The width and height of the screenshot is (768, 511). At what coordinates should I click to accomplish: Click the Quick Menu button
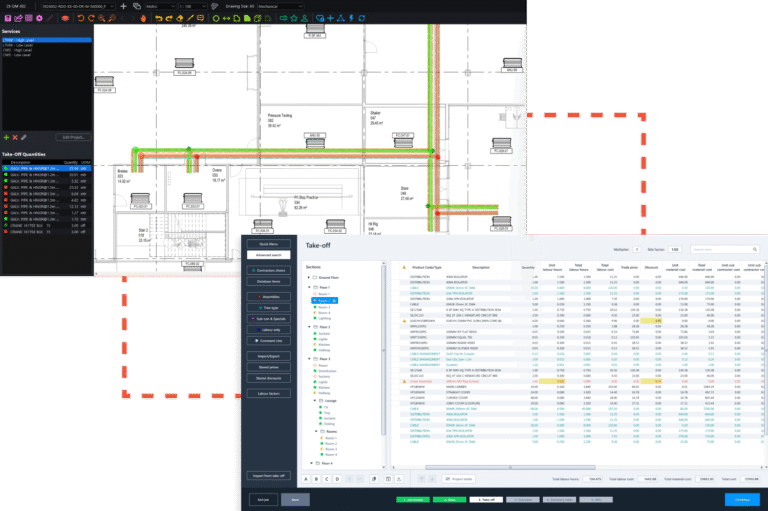(x=268, y=244)
